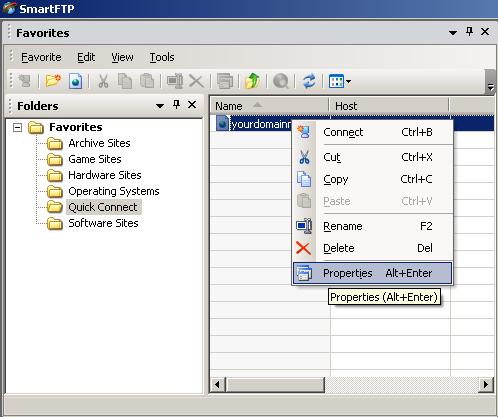Click the Delete X toolbar icon

coord(196,81)
